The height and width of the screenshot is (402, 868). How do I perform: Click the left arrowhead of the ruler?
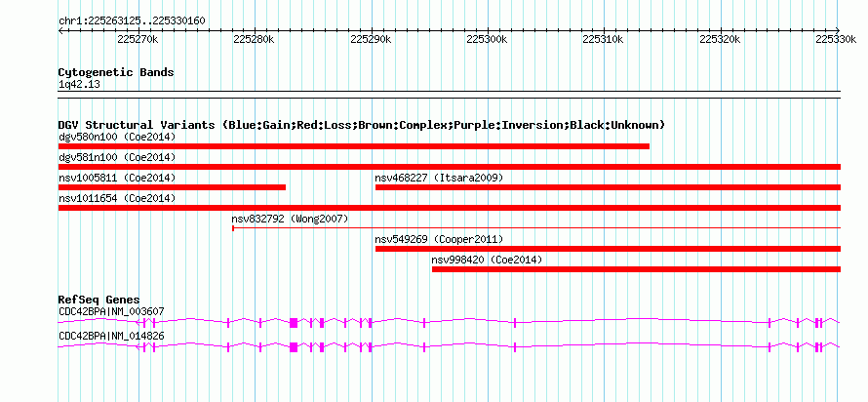pyautogui.click(x=60, y=30)
